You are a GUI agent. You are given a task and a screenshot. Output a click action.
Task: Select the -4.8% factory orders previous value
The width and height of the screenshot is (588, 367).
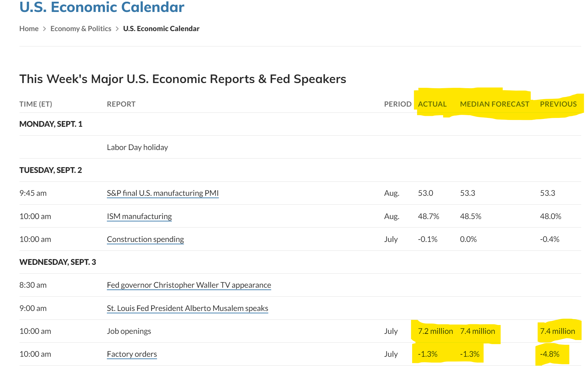(550, 354)
